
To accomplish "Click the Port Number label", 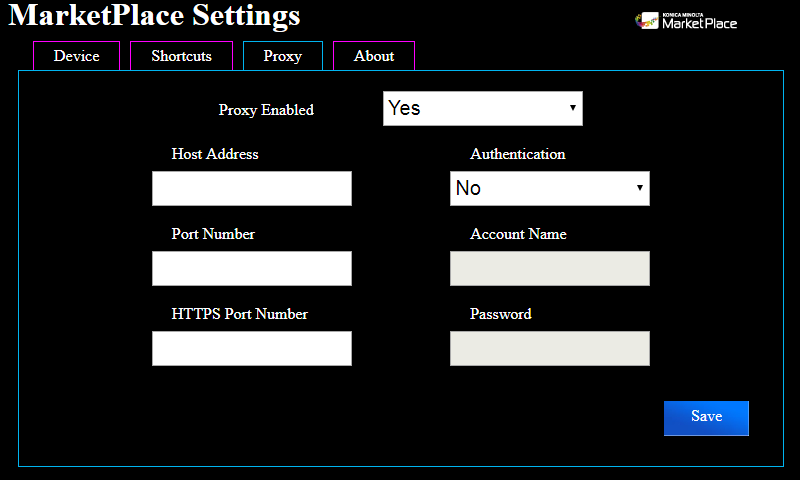I will (213, 234).
